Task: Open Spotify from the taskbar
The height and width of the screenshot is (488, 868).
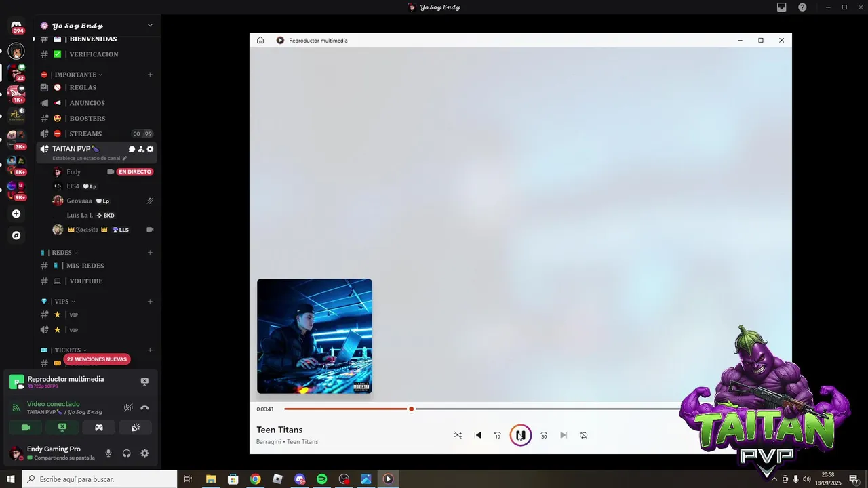Action: coord(321,479)
